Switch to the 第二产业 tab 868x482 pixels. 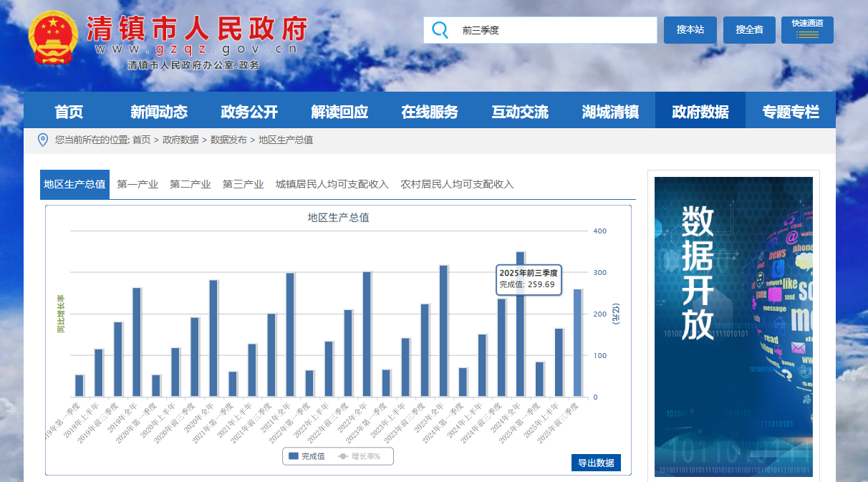[x=190, y=185]
